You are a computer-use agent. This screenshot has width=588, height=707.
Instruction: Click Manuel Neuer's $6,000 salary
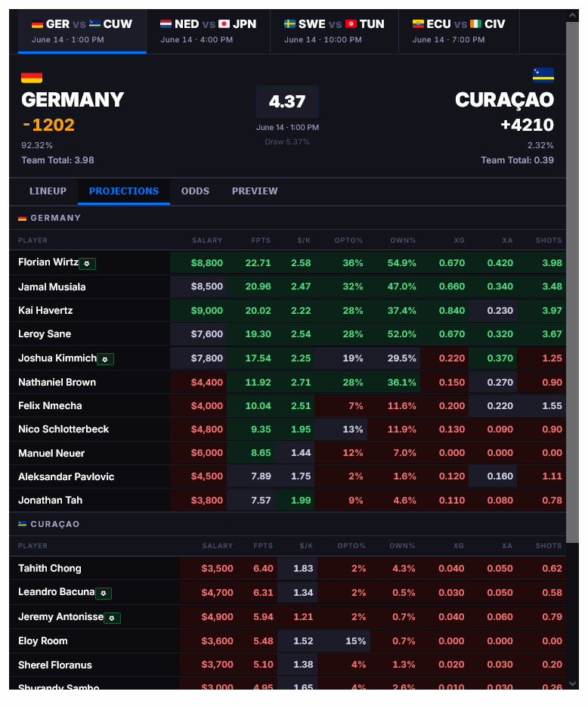[207, 453]
